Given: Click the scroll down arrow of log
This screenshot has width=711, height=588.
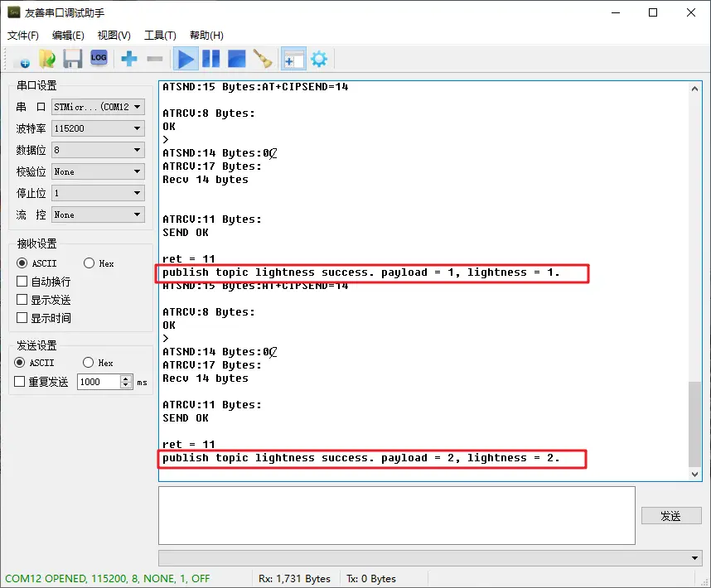Looking at the screenshot, I should coord(694,475).
